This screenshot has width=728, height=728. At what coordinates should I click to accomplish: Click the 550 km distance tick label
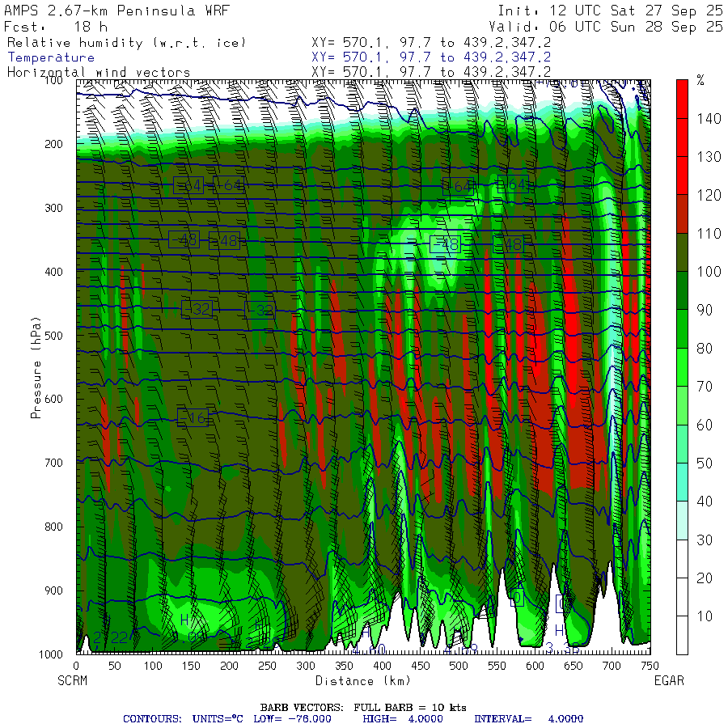coord(497,666)
